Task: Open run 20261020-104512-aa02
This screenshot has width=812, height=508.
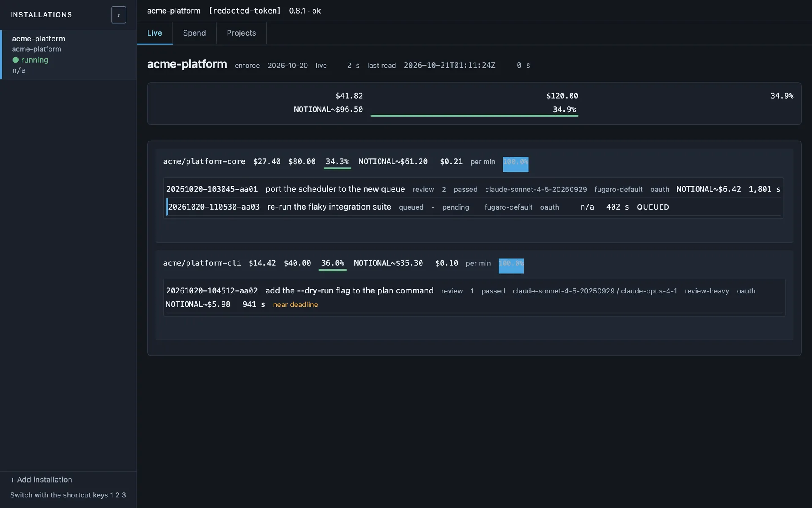Action: pos(474,298)
